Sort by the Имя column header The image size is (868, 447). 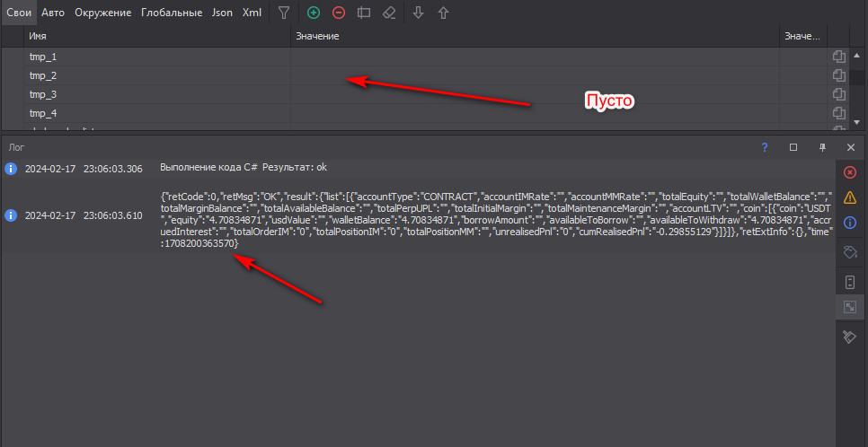click(x=157, y=36)
